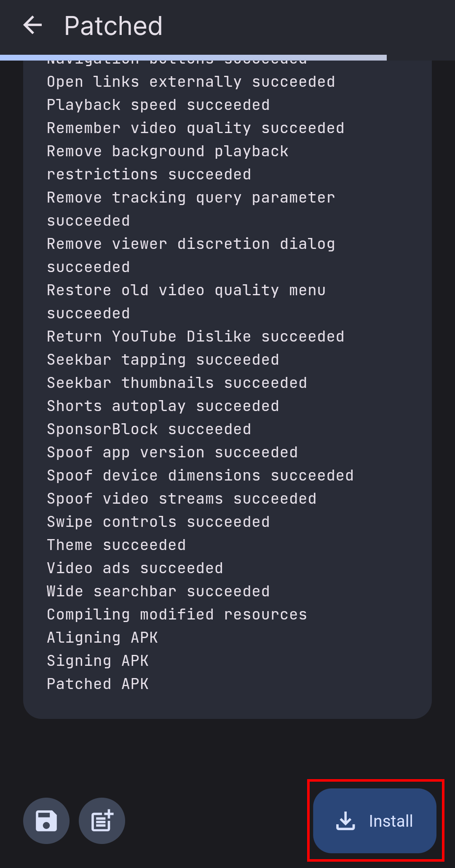Tap "Shorts autoplay succeeded" log line
The height and width of the screenshot is (868, 455).
pos(163,406)
